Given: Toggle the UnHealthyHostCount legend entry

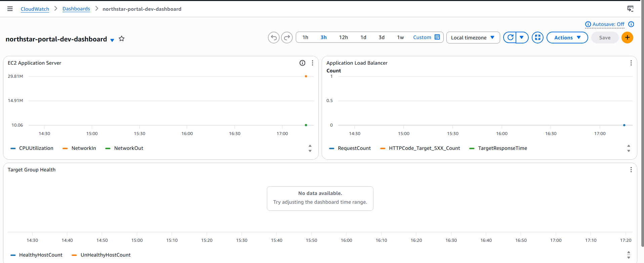Looking at the screenshot, I should click(x=101, y=255).
